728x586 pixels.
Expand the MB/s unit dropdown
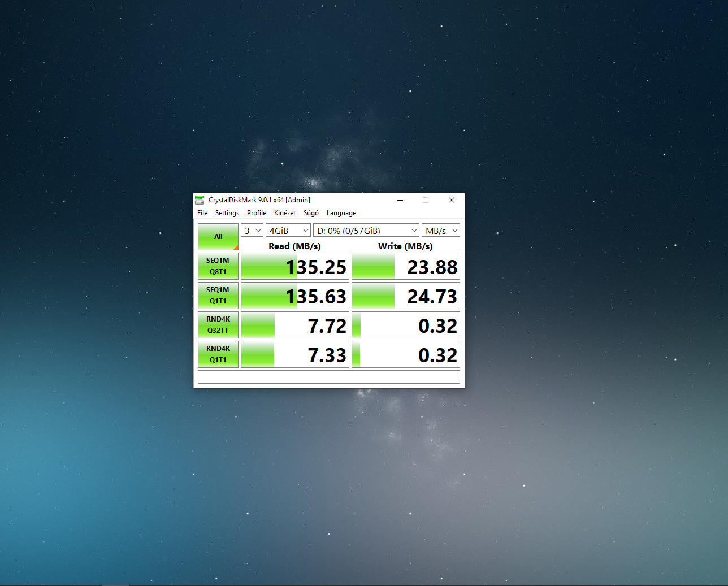441,231
